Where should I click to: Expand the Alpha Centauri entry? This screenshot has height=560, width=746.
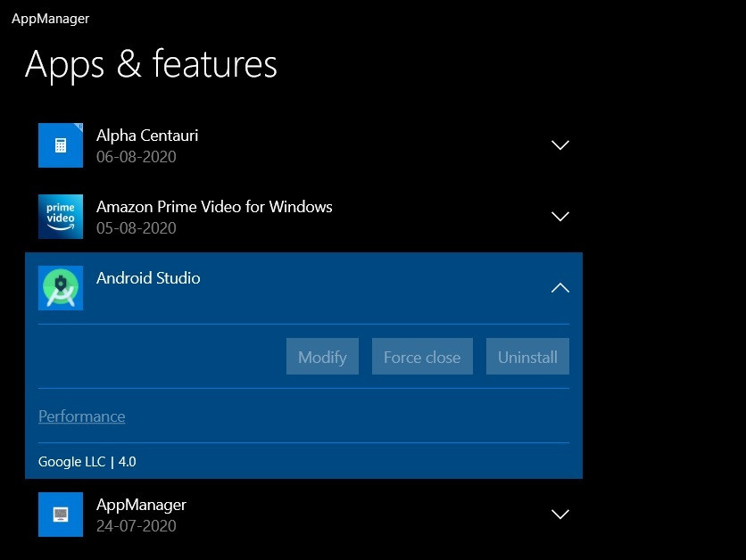(x=559, y=145)
